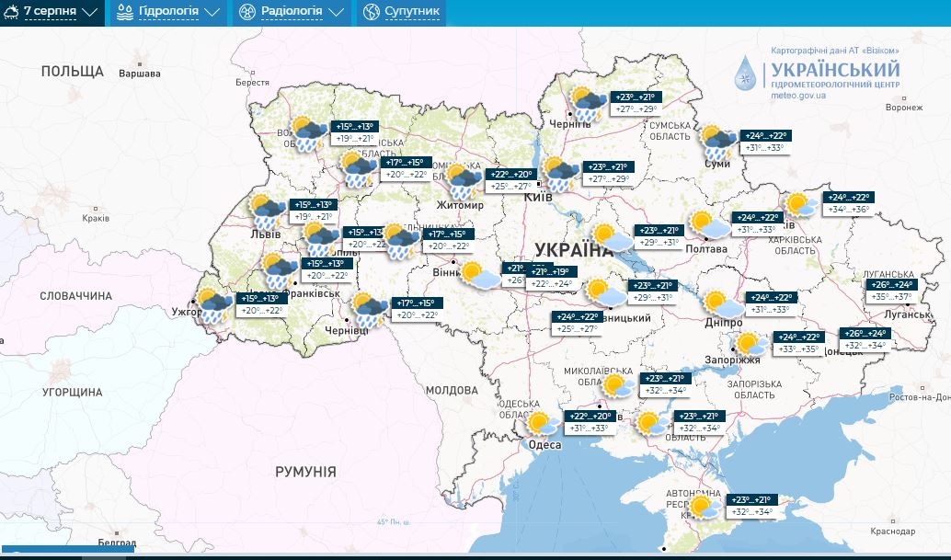Open the Український Гідрометеорологічний Центр logo
Screen dimensions: 951x560
click(817, 74)
